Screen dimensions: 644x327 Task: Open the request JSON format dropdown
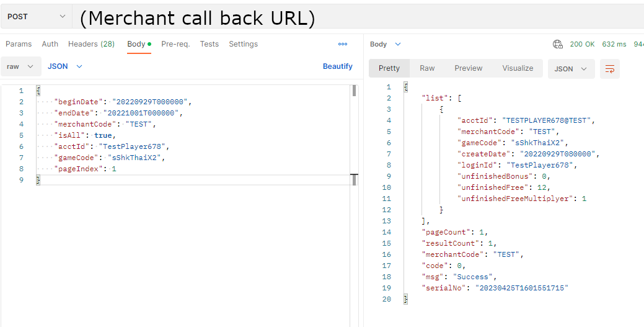65,66
